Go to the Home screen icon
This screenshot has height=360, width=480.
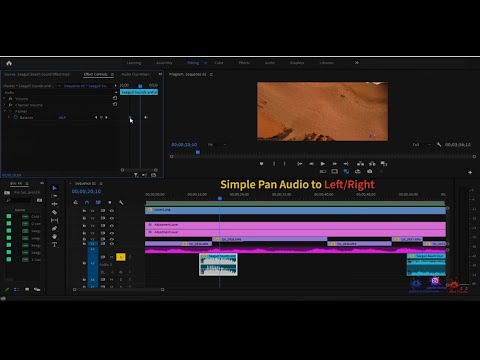tap(9, 63)
